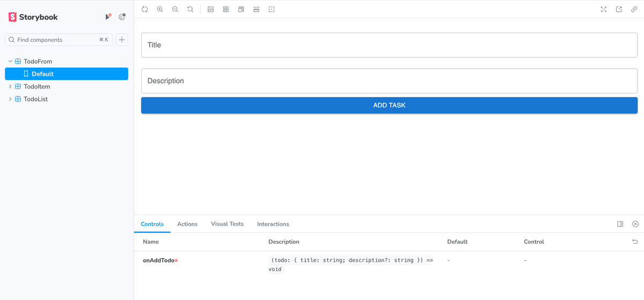
Task: Open the canvas in a new tab
Action: pos(619,9)
